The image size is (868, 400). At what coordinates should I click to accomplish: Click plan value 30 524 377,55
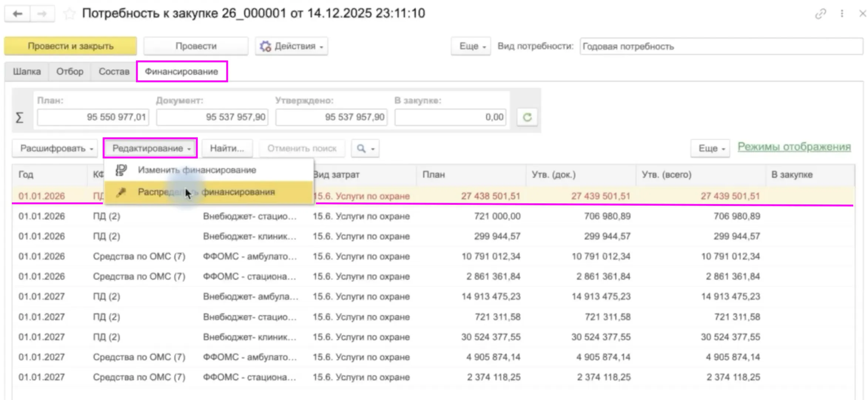pyautogui.click(x=491, y=337)
